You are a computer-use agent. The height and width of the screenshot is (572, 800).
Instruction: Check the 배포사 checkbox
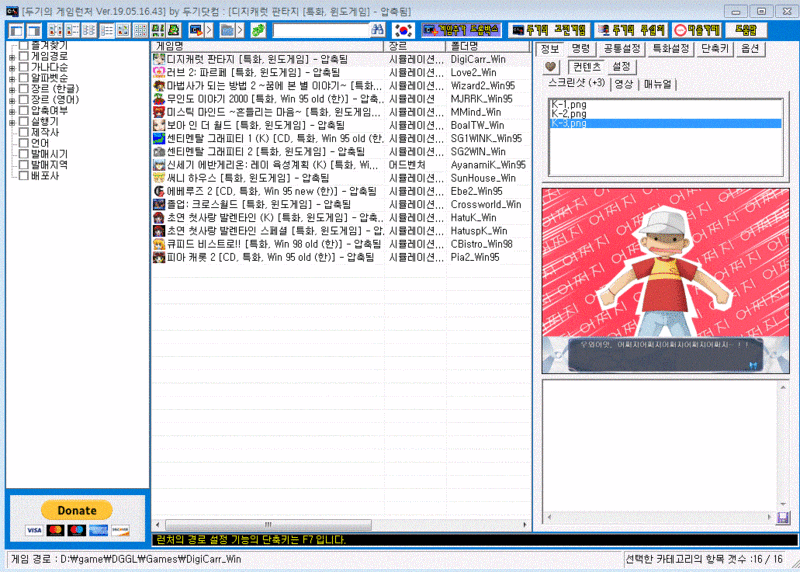[x=23, y=176]
